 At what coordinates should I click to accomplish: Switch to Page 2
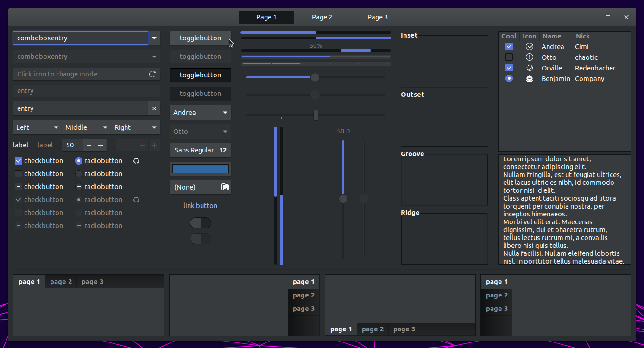click(x=322, y=17)
